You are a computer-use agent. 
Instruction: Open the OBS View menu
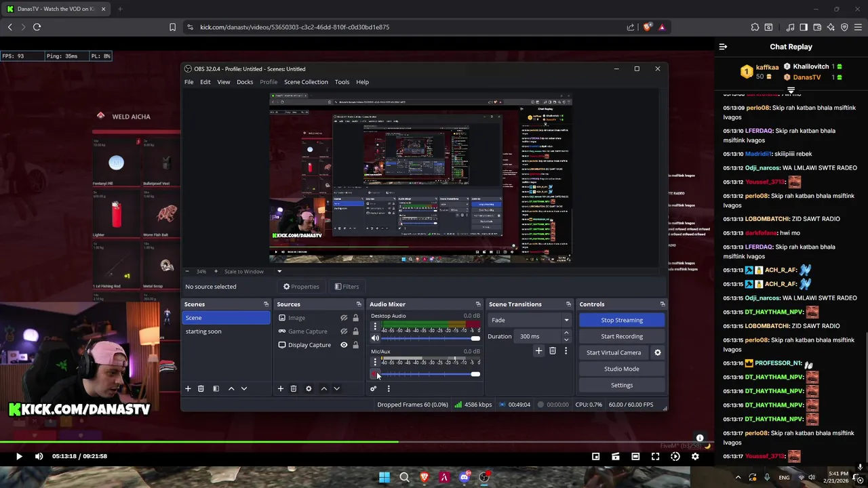coord(223,82)
